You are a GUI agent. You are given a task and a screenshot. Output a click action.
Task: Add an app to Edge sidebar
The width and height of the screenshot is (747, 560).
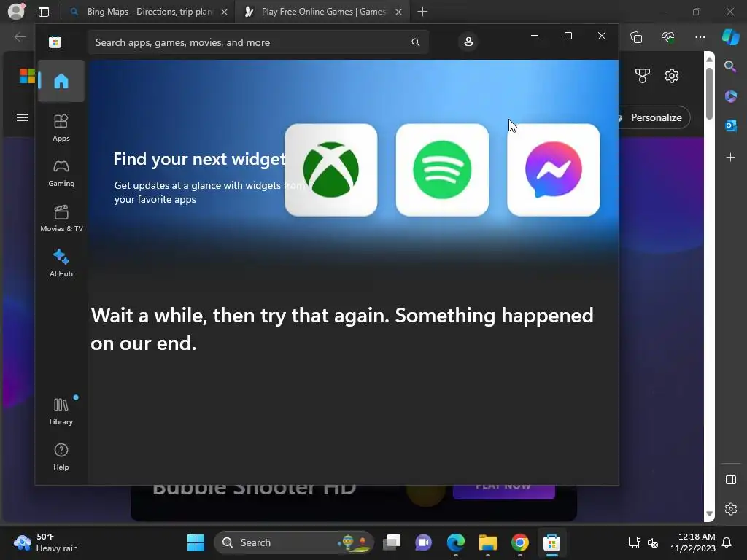(730, 157)
